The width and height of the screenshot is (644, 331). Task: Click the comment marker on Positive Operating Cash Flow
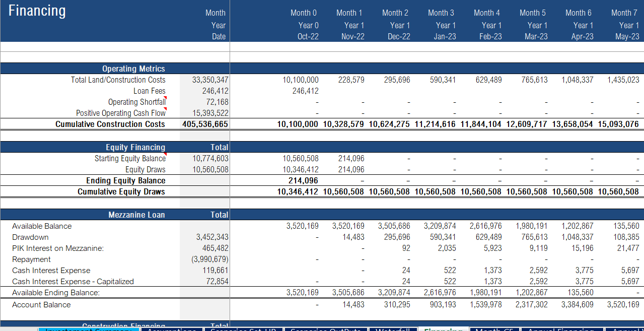(x=166, y=108)
